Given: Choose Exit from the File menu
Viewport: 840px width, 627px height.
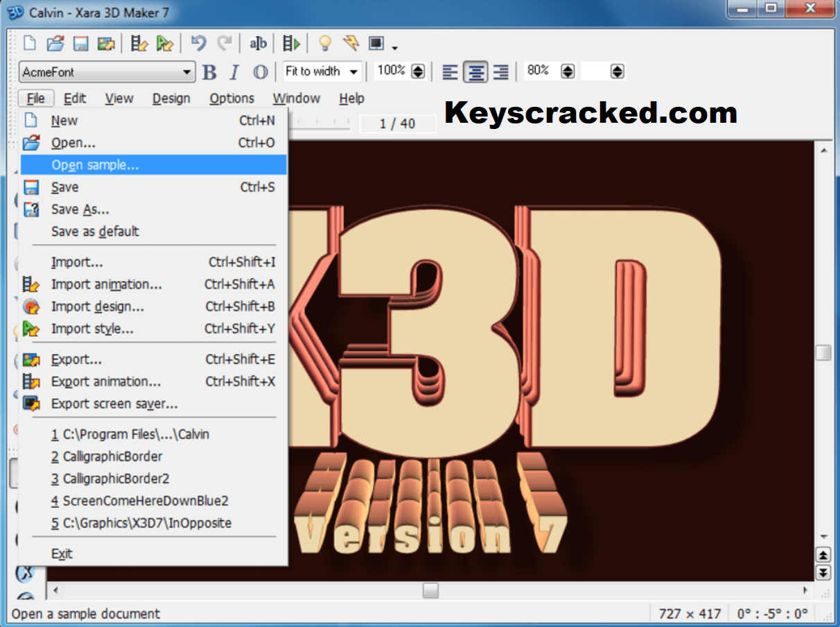Looking at the screenshot, I should tap(153, 553).
